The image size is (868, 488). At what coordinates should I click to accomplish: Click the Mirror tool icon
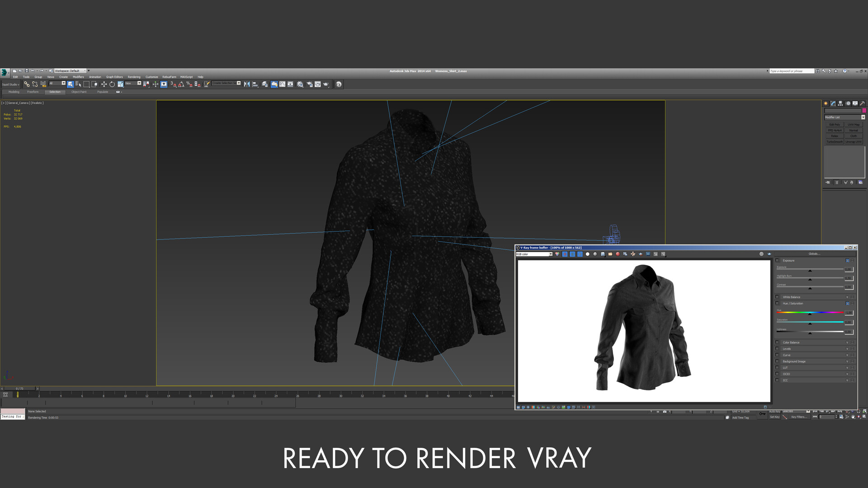(x=247, y=84)
